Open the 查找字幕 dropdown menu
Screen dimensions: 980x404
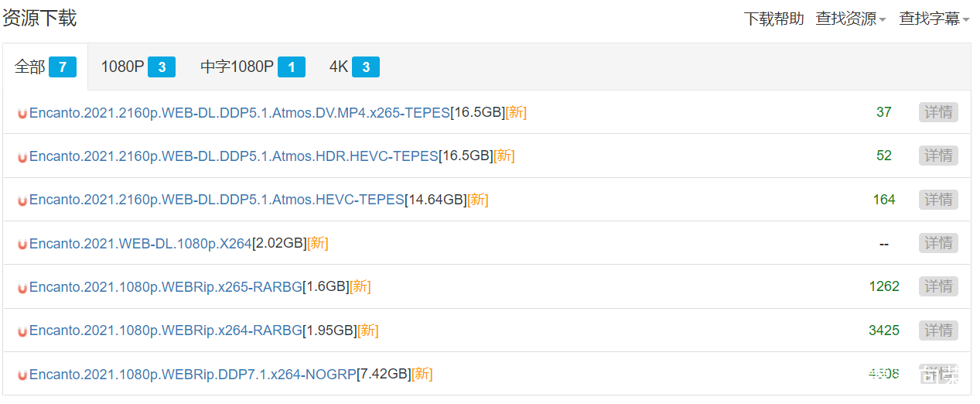coord(934,19)
